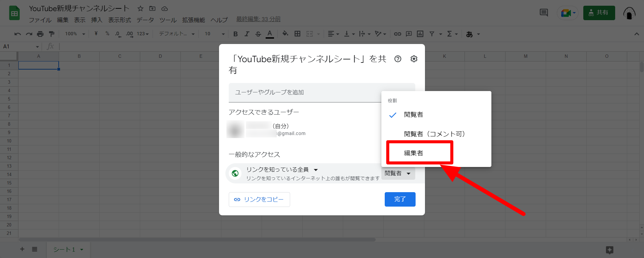Open the font size 10 dropdown

coord(215,34)
